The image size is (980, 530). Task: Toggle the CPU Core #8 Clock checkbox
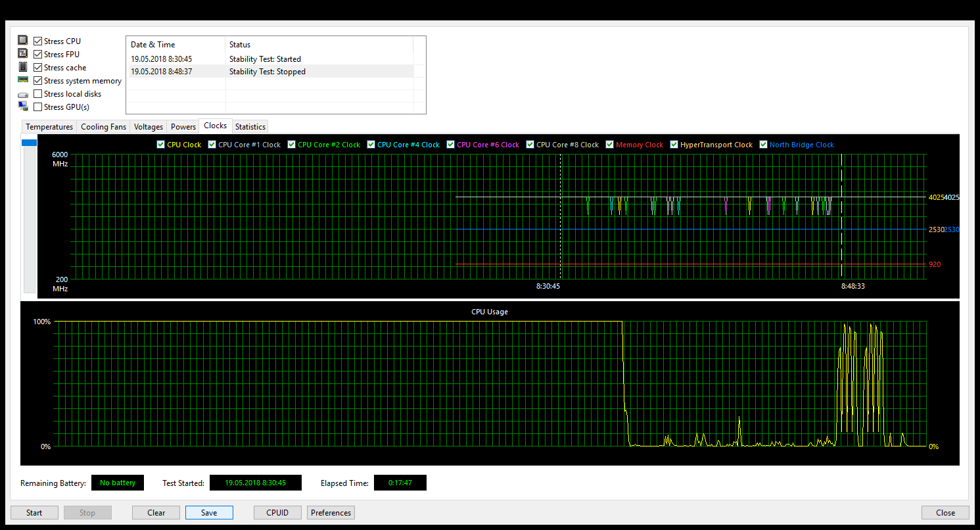point(530,145)
